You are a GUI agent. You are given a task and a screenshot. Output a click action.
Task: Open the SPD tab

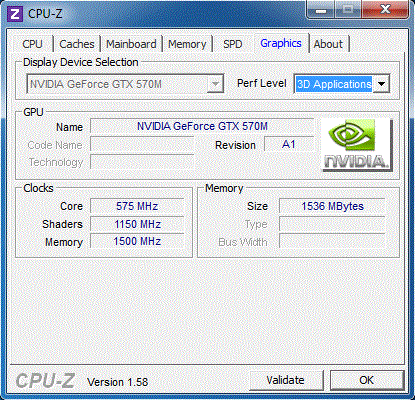click(233, 44)
